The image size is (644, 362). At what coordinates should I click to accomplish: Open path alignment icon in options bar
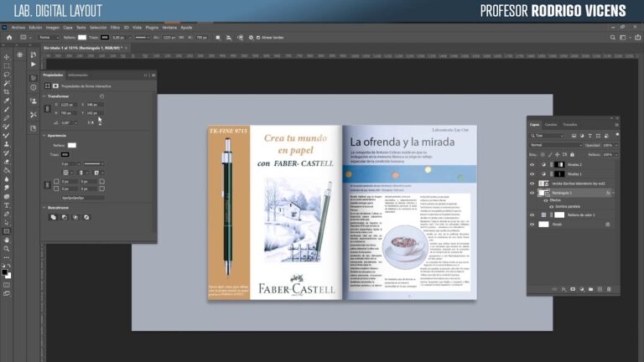[x=229, y=38]
